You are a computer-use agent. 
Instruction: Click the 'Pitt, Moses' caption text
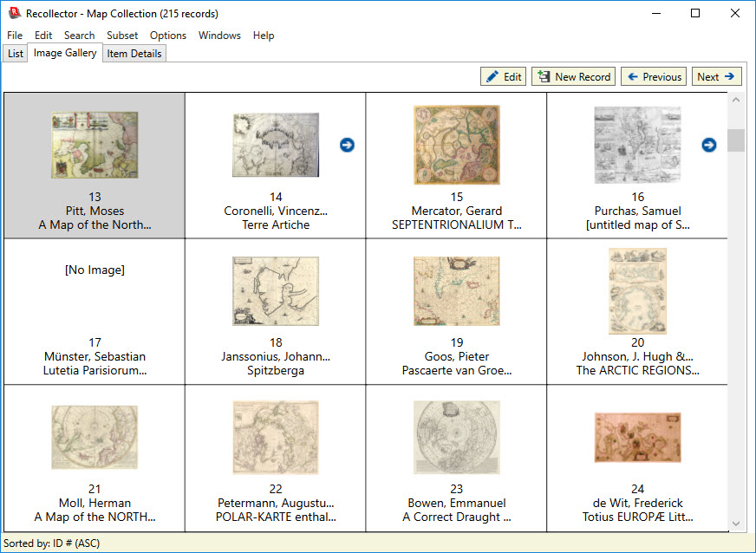(x=94, y=211)
